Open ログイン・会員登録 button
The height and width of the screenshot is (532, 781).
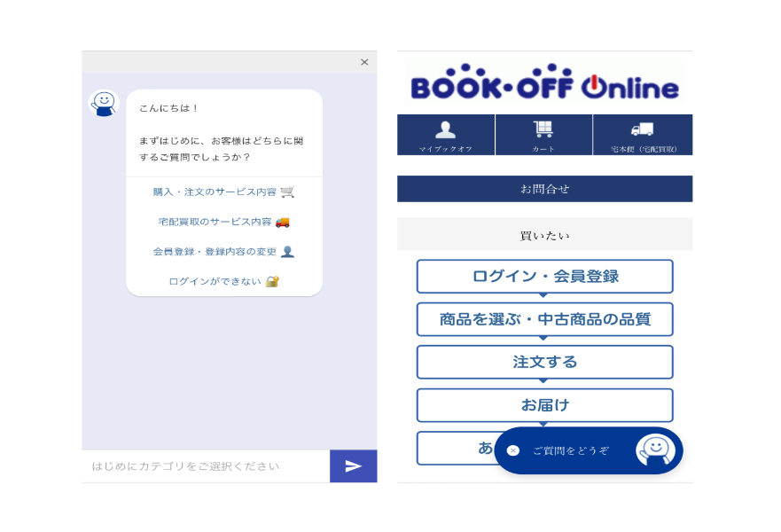544,277
